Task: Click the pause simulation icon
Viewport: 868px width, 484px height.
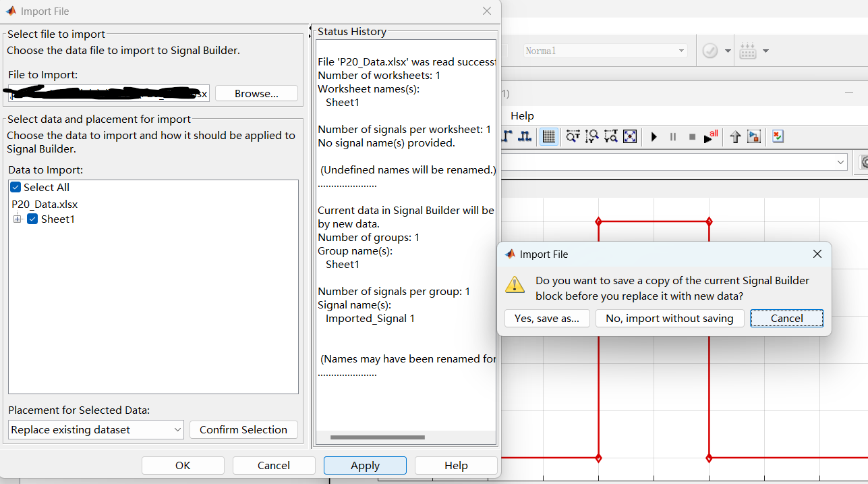Action: pyautogui.click(x=672, y=137)
